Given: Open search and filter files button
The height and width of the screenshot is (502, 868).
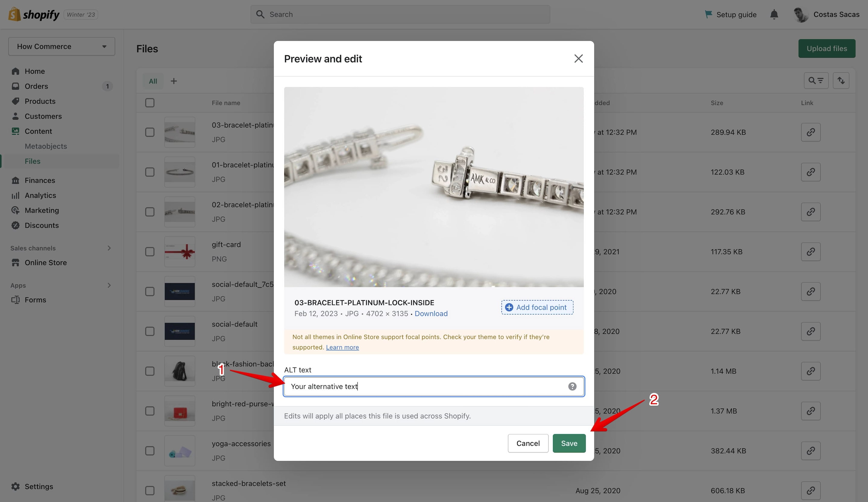Looking at the screenshot, I should click(x=816, y=81).
